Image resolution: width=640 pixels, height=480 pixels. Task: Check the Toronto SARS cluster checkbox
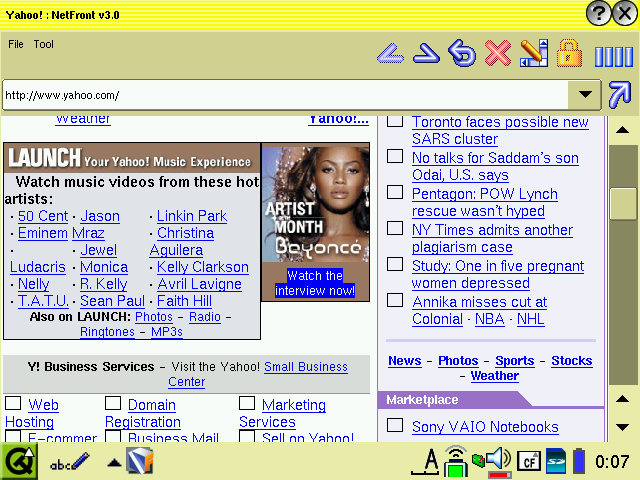coord(395,122)
